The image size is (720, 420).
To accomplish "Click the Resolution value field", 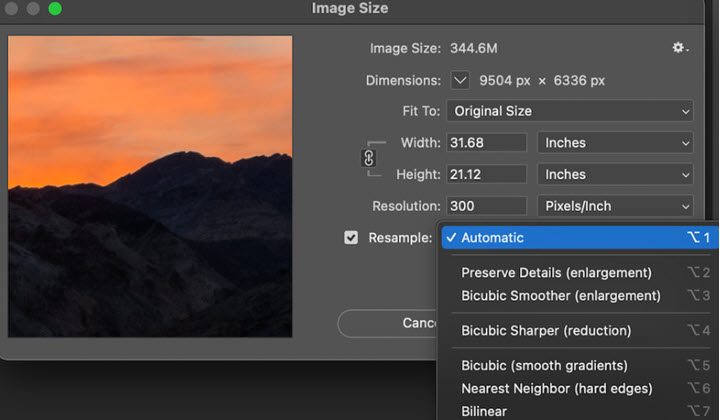I will (x=485, y=206).
